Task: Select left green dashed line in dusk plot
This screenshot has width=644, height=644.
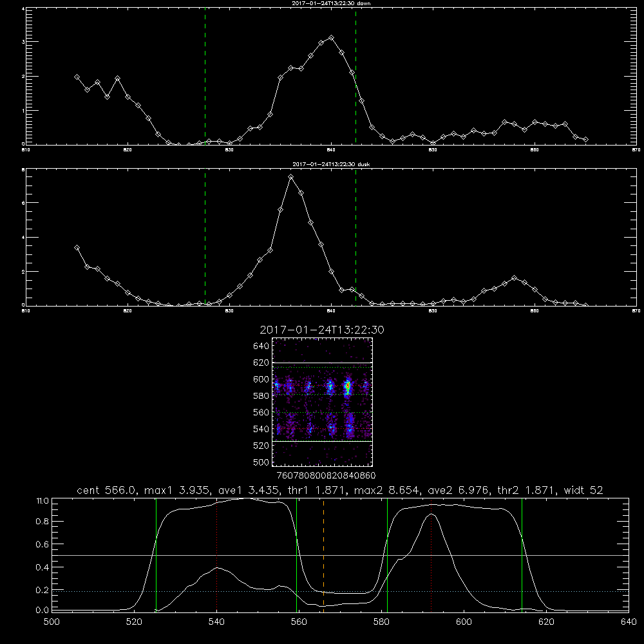Action: (205, 237)
